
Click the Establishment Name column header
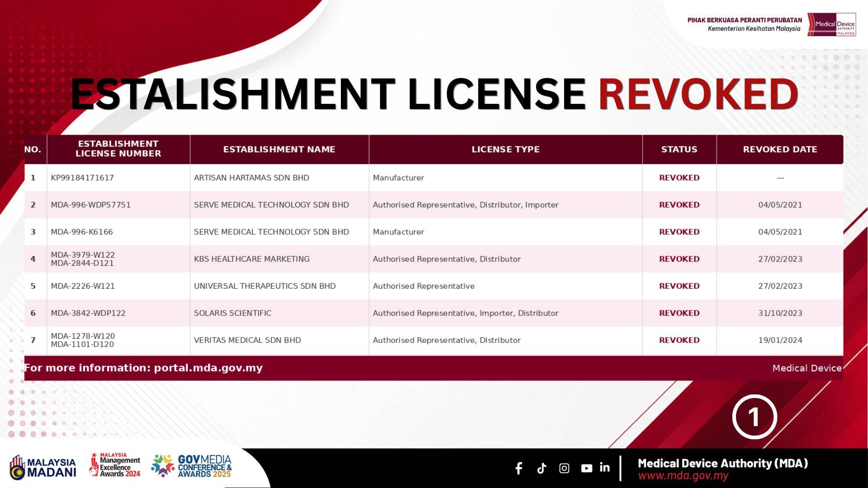pos(279,149)
